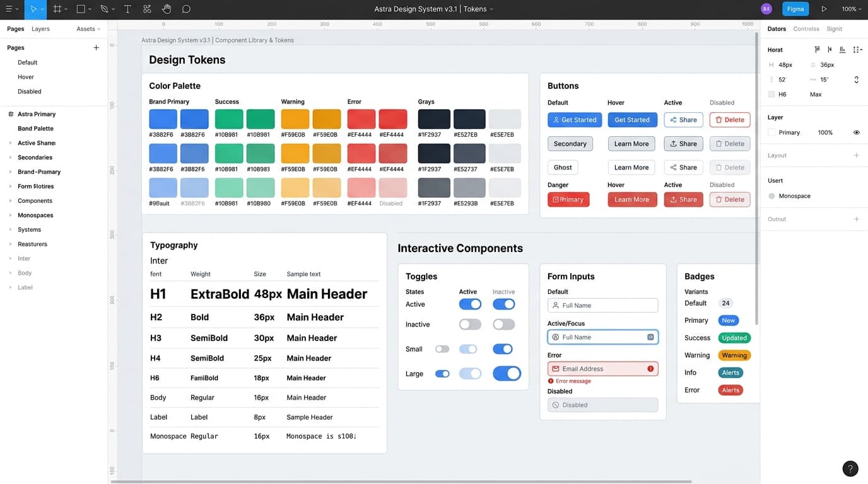This screenshot has width=868, height=484.
Task: Select the first Grays #1F2937 swatch
Action: point(434,119)
